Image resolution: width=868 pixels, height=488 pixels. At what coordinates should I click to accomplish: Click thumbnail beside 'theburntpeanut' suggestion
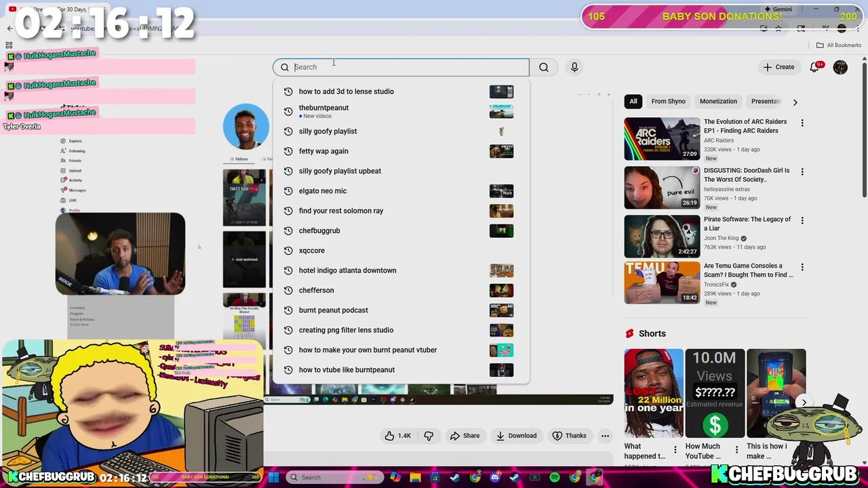pyautogui.click(x=501, y=111)
